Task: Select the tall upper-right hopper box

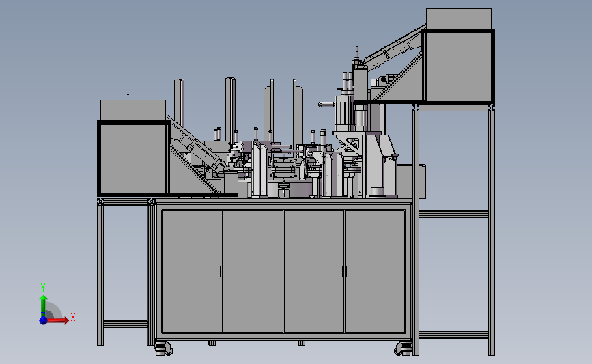Action: click(459, 55)
